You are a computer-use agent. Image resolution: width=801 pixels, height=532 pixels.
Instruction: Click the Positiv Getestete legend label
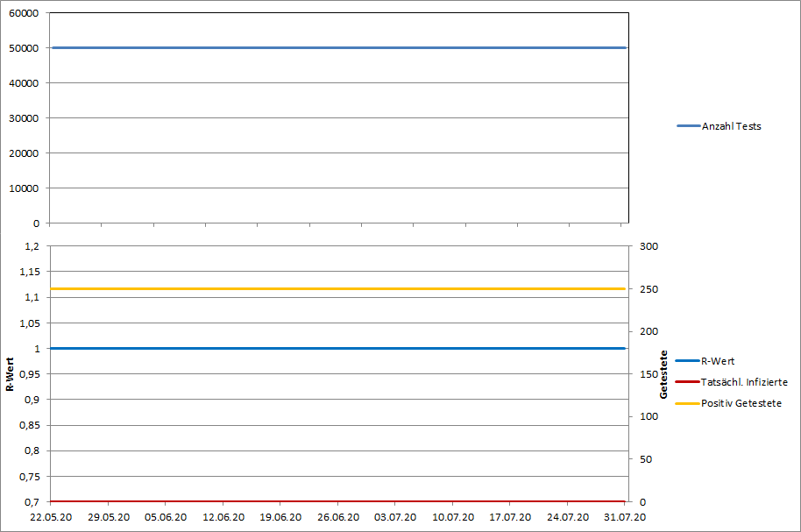click(741, 403)
